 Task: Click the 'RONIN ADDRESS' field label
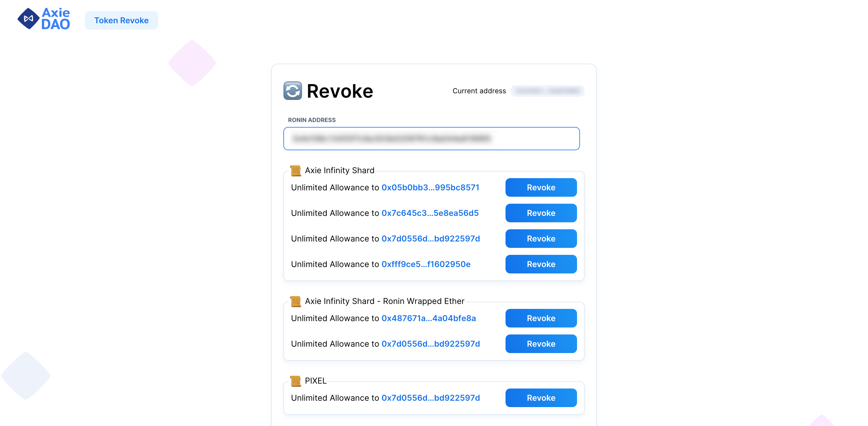[x=312, y=120]
